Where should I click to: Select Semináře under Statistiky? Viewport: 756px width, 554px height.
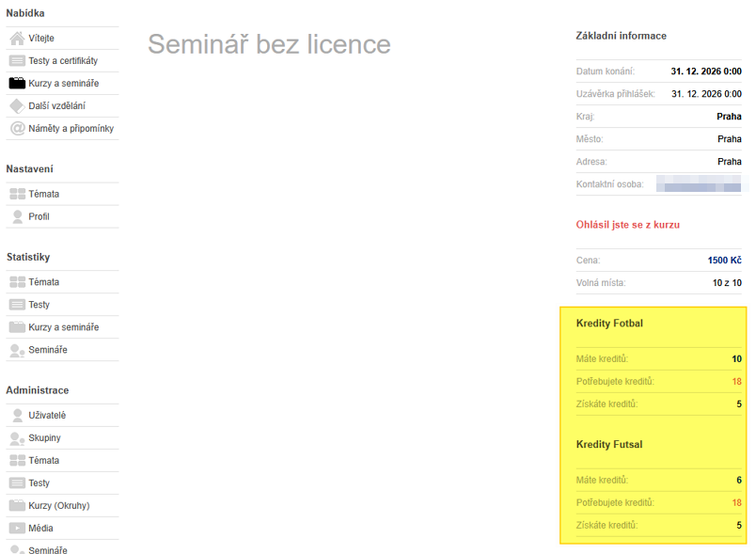click(48, 350)
